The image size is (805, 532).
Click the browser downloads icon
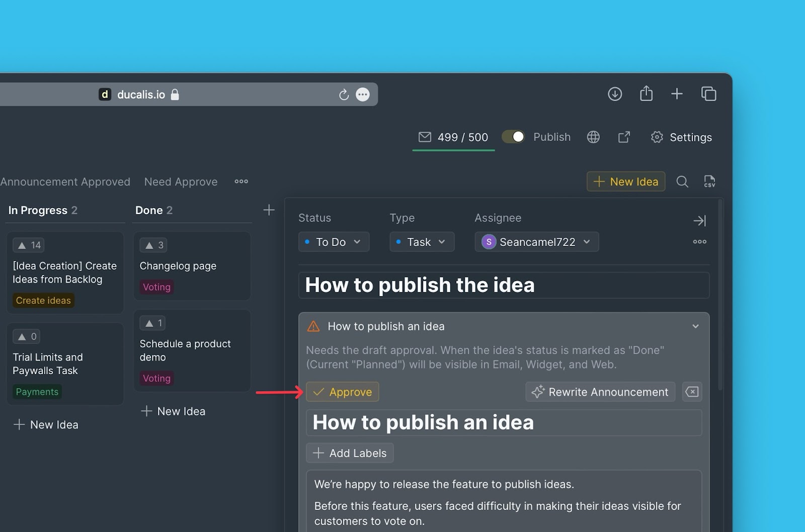(615, 94)
